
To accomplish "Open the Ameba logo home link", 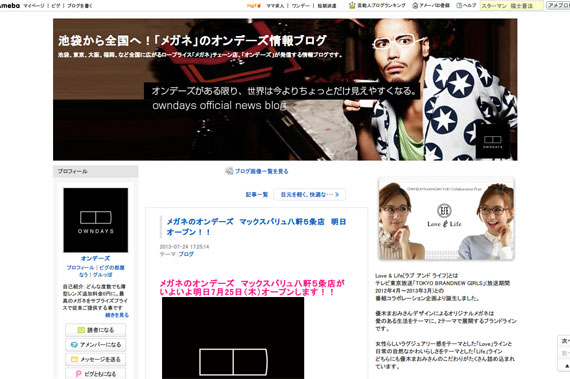I will [9, 5].
